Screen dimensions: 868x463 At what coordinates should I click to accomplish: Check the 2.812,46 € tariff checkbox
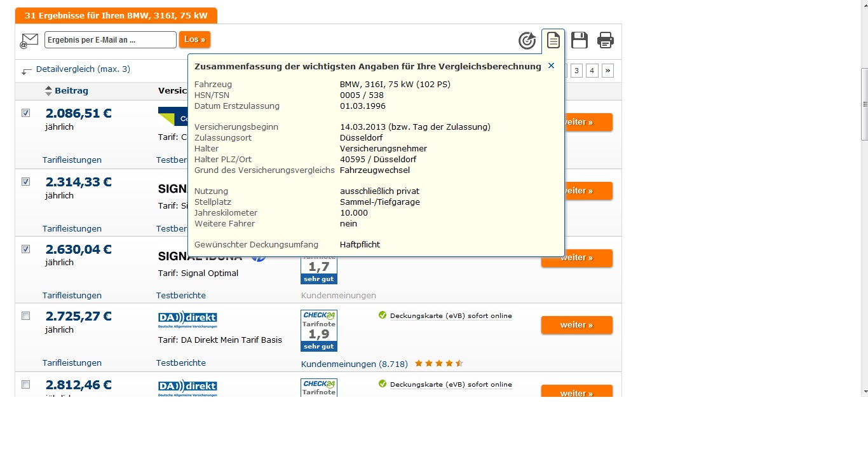coord(26,385)
